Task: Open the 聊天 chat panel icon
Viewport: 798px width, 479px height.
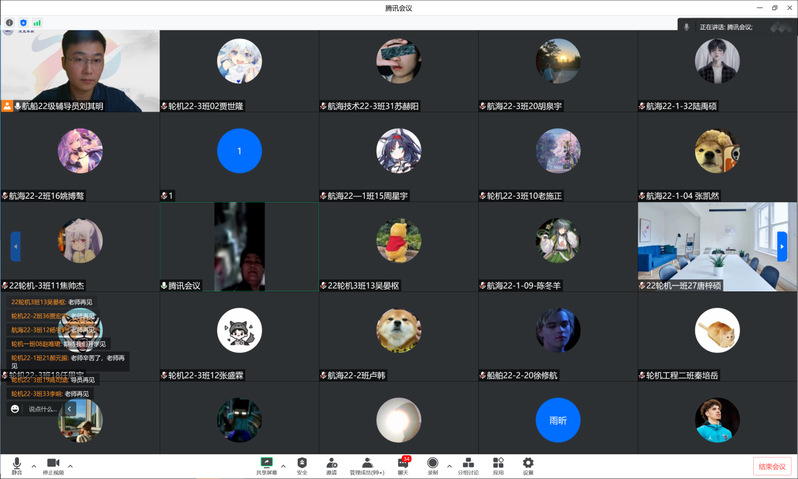Action: tap(403, 465)
